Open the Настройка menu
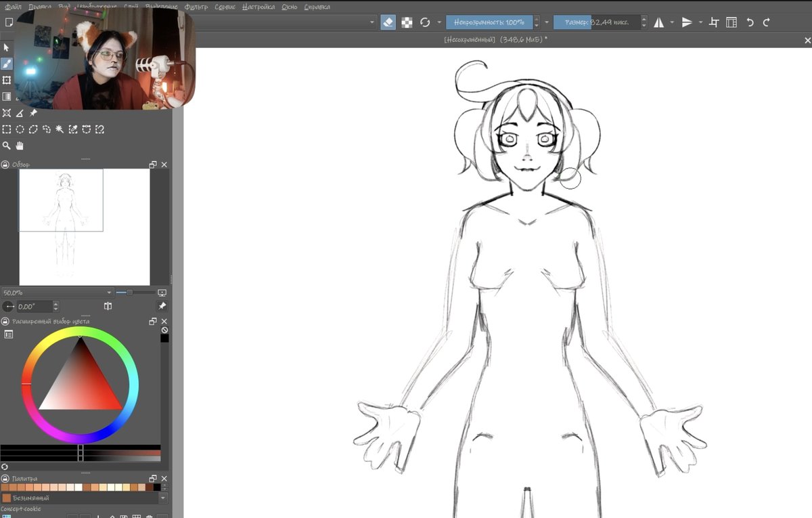The width and height of the screenshot is (812, 518). [259, 7]
